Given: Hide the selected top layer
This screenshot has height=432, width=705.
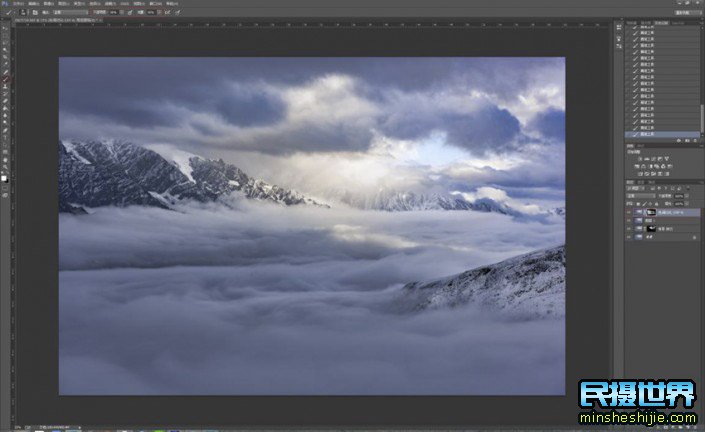Looking at the screenshot, I should pos(629,212).
